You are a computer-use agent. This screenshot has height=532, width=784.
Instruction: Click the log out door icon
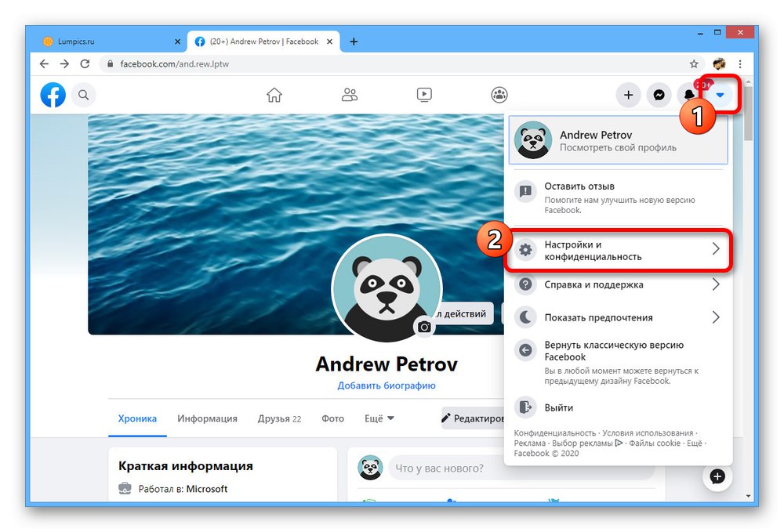pos(525,407)
